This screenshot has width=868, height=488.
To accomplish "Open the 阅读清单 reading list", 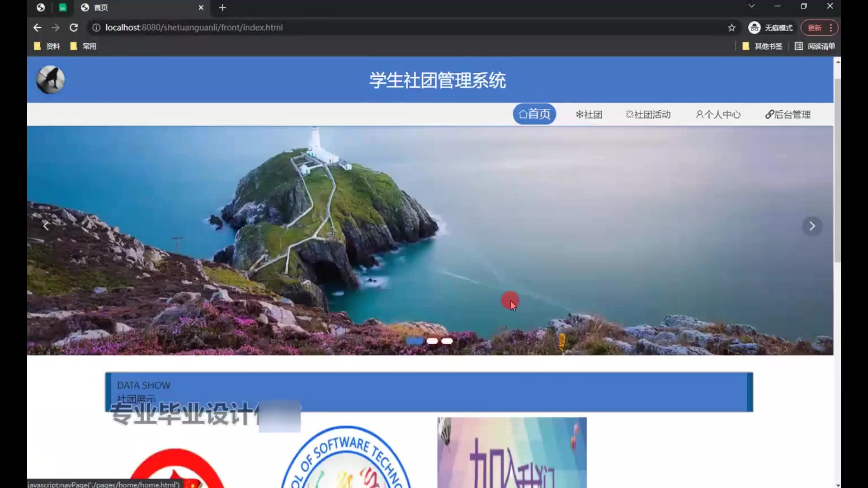I will 815,46.
